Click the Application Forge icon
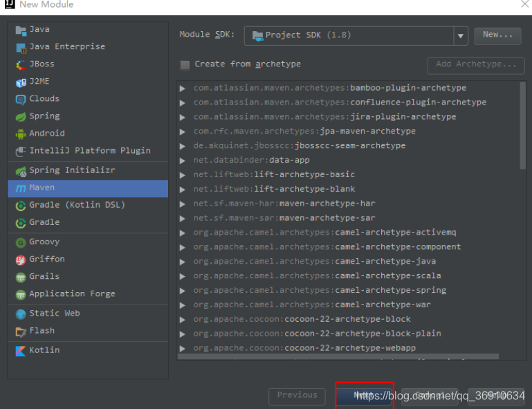The image size is (532, 409). (x=21, y=295)
